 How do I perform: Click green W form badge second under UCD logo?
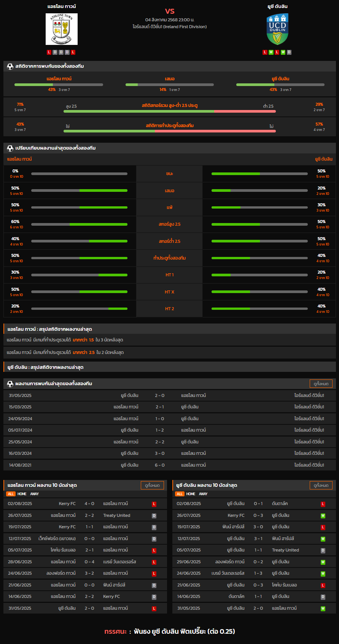click(x=271, y=52)
